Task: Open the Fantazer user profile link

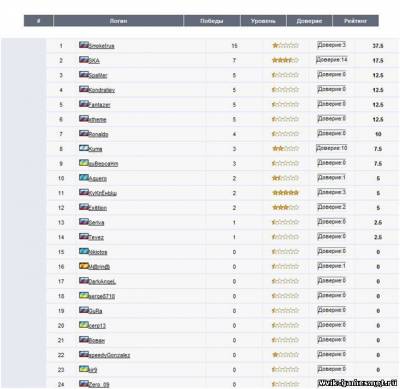Action: pos(99,105)
